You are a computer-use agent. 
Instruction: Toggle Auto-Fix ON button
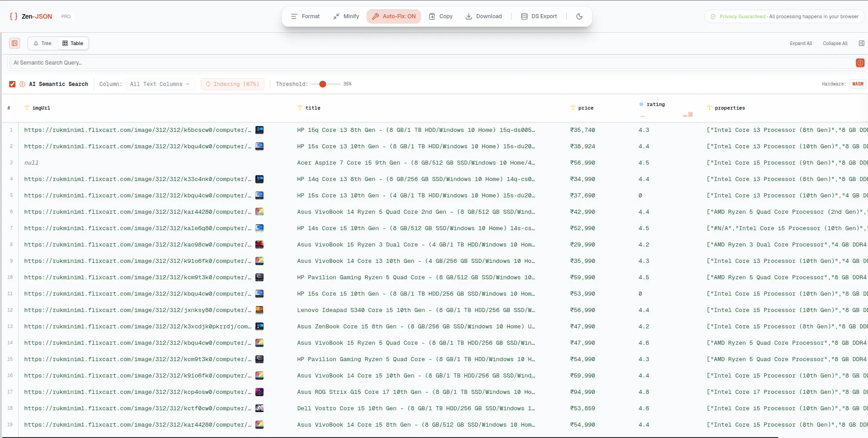click(394, 16)
